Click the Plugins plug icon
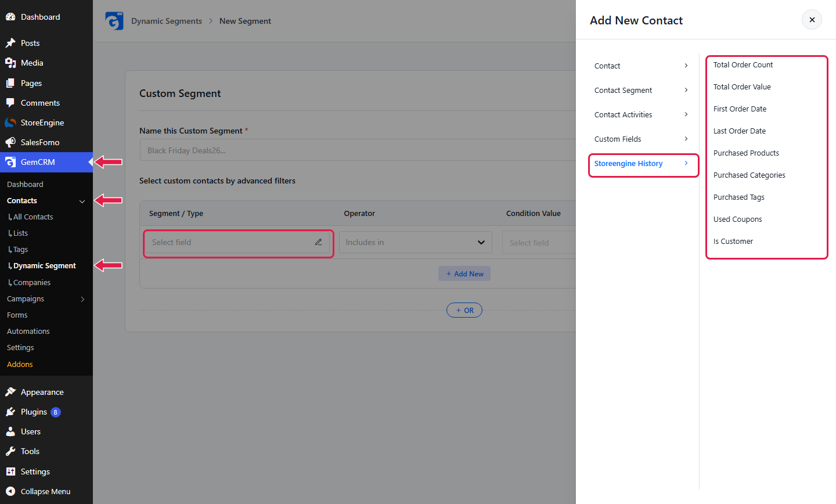 click(10, 412)
